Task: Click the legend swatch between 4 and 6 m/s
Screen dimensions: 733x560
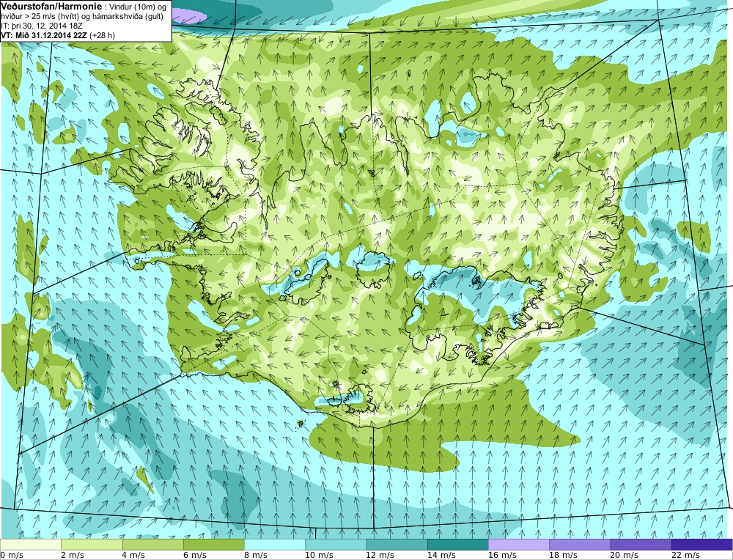Action: coord(153,545)
